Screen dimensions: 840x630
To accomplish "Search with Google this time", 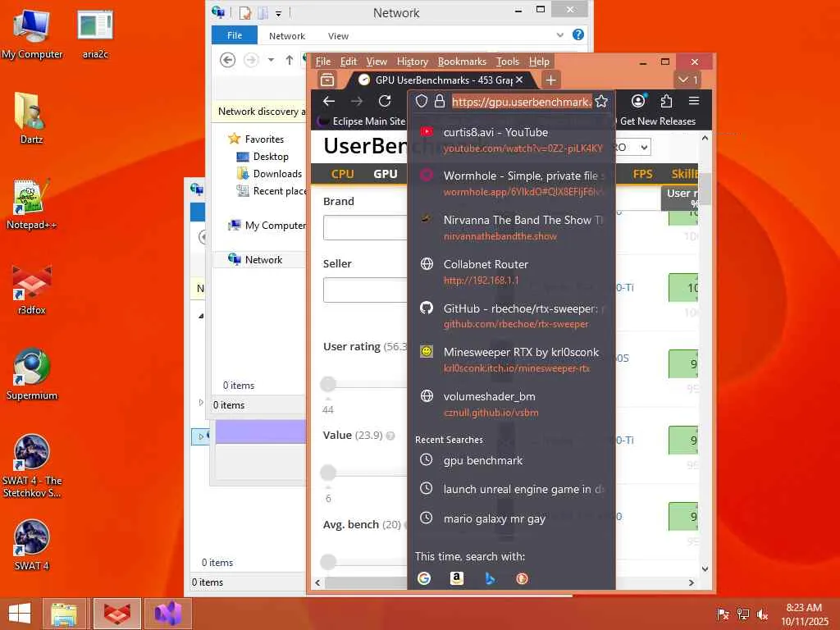I will [424, 578].
